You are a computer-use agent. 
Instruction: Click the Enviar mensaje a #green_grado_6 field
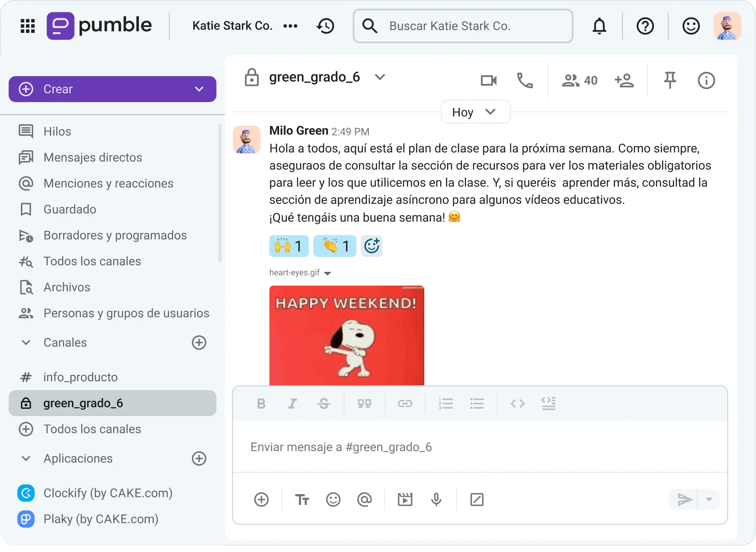[x=480, y=447]
